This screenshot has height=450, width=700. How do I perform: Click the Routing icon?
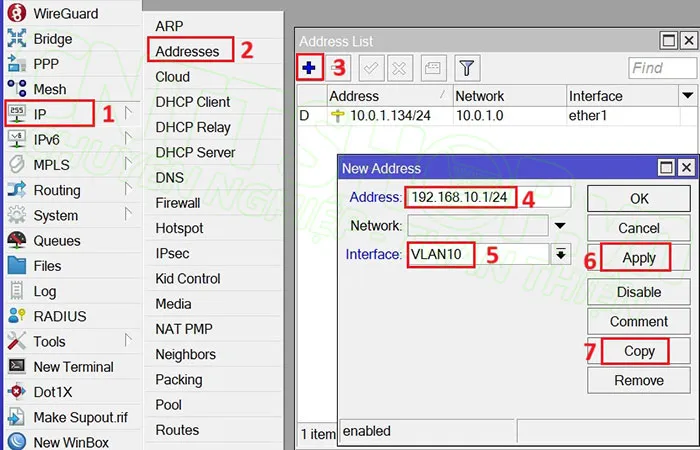coord(17,190)
